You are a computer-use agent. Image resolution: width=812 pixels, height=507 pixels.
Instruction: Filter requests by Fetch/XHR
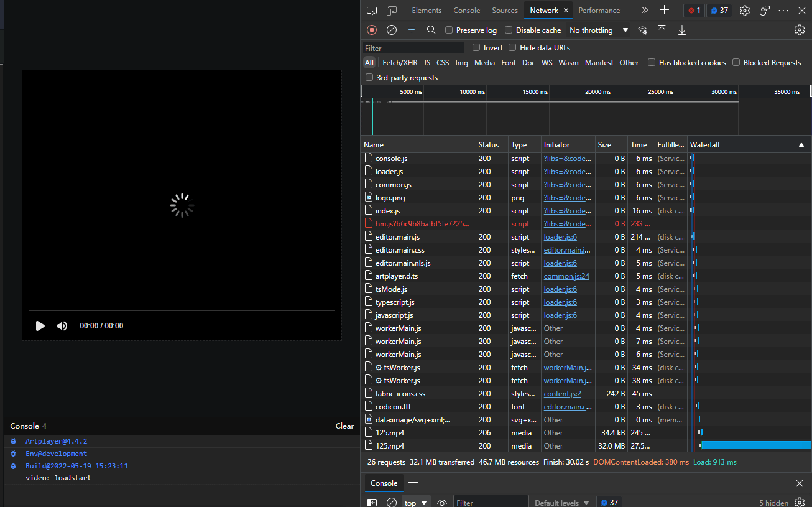tap(400, 62)
